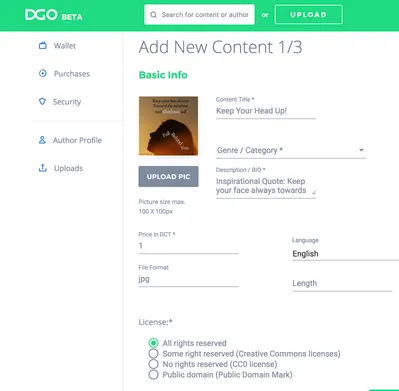Focus the search for content or author field

pyautogui.click(x=199, y=15)
